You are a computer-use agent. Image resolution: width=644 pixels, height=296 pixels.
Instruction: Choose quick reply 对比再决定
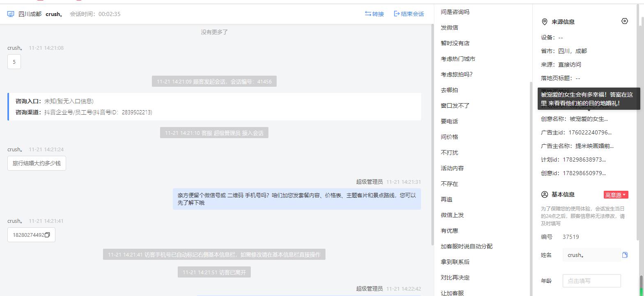pos(455,277)
